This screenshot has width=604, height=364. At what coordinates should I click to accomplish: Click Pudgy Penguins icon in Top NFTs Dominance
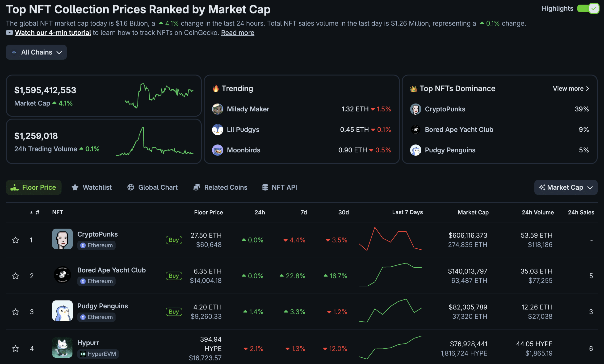pos(415,150)
